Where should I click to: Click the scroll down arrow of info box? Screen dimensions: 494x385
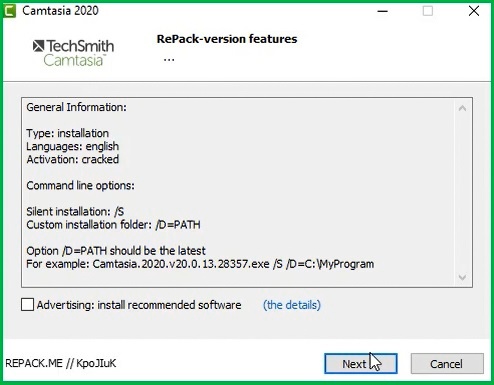point(462,277)
